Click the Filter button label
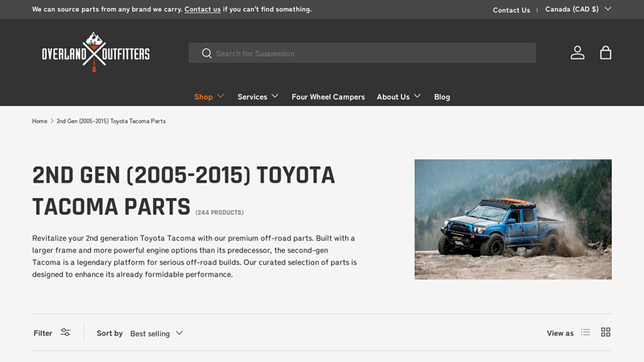The image size is (644, 362). click(43, 333)
